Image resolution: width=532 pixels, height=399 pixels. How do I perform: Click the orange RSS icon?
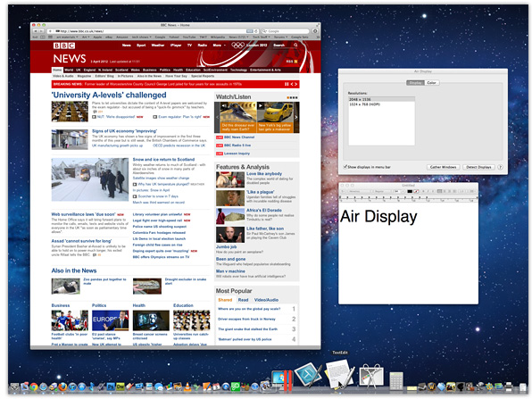click(295, 62)
